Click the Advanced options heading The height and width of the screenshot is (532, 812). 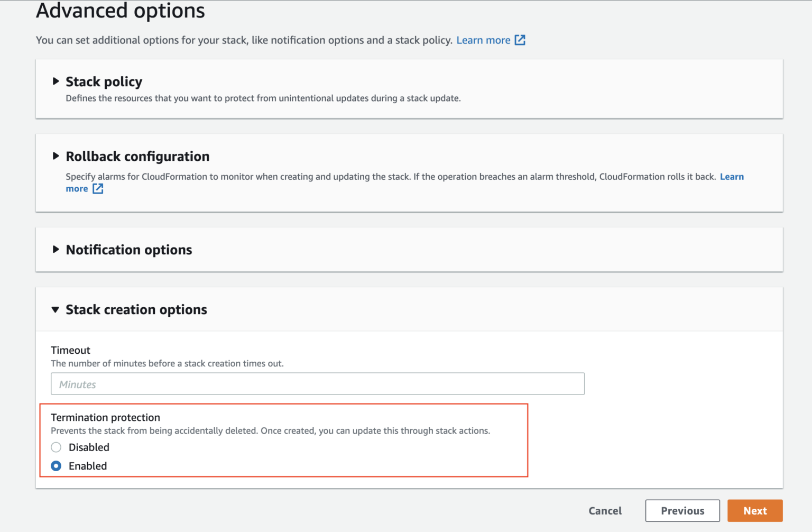coord(120,11)
